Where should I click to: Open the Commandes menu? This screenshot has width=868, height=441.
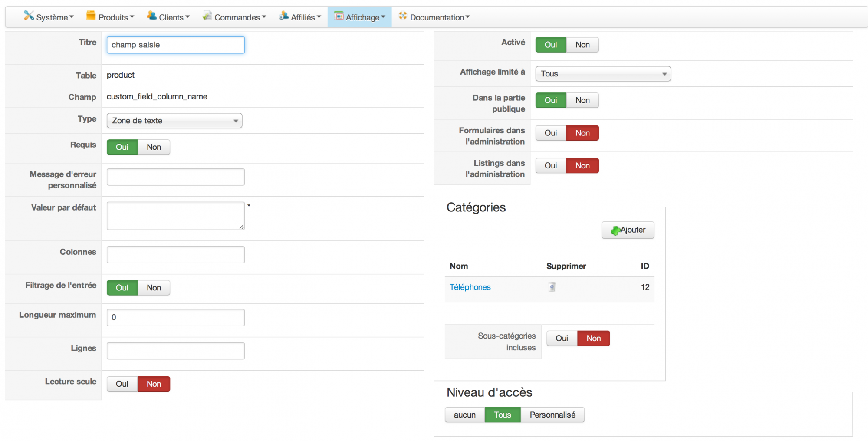[x=234, y=17]
